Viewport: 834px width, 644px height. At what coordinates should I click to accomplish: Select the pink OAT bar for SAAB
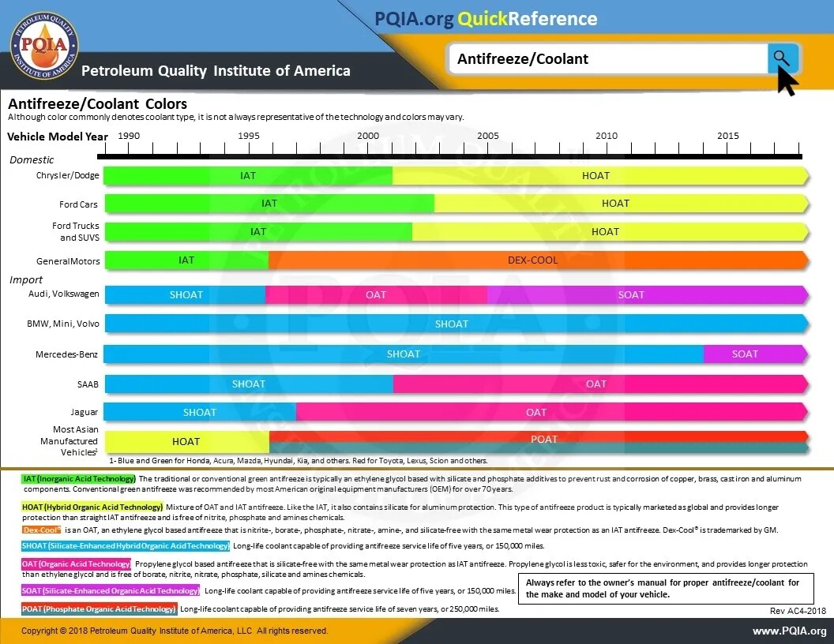click(x=601, y=384)
